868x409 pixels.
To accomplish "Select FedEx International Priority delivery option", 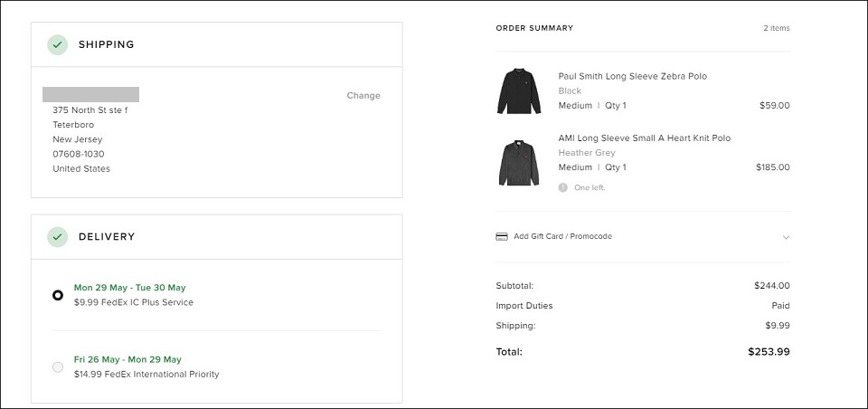I will 58,366.
